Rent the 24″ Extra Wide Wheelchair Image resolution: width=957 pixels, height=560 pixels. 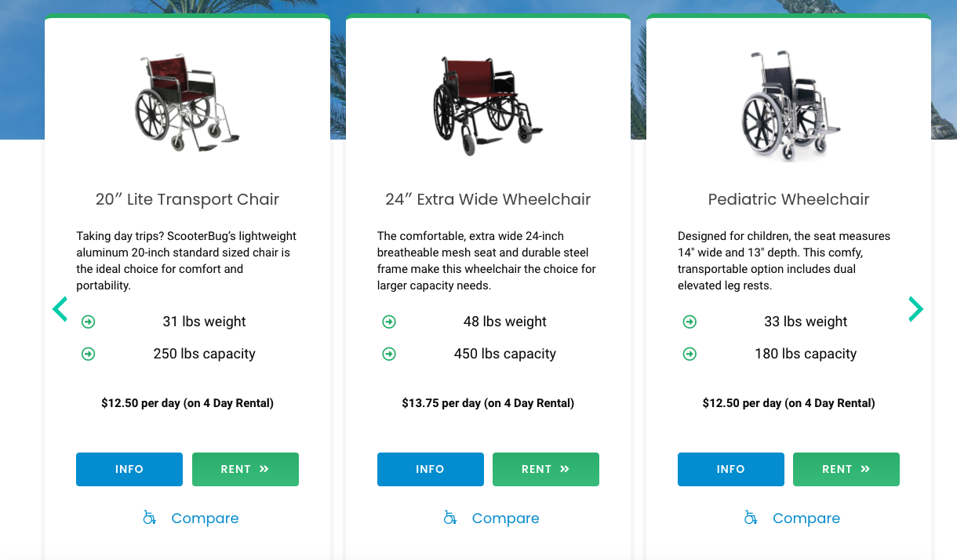pyautogui.click(x=545, y=469)
